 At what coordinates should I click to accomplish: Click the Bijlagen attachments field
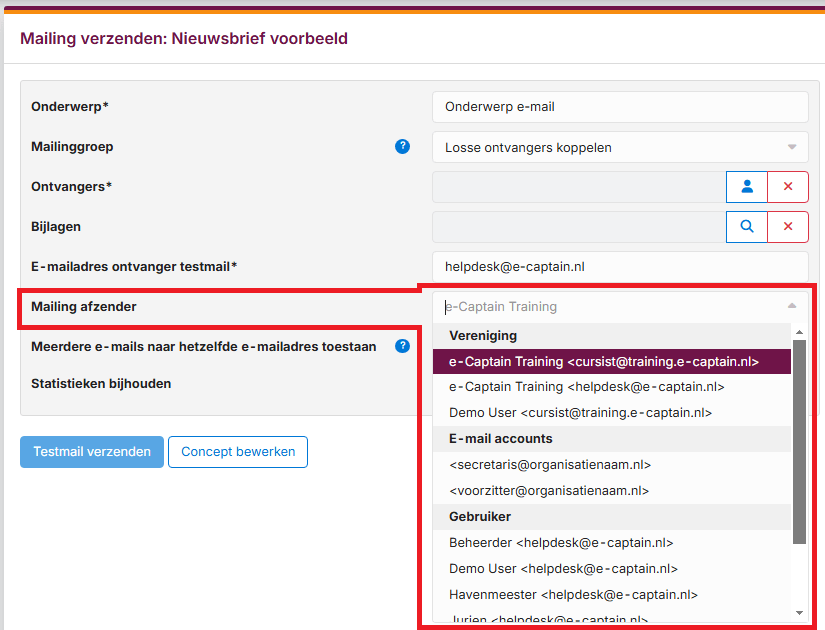click(x=579, y=227)
